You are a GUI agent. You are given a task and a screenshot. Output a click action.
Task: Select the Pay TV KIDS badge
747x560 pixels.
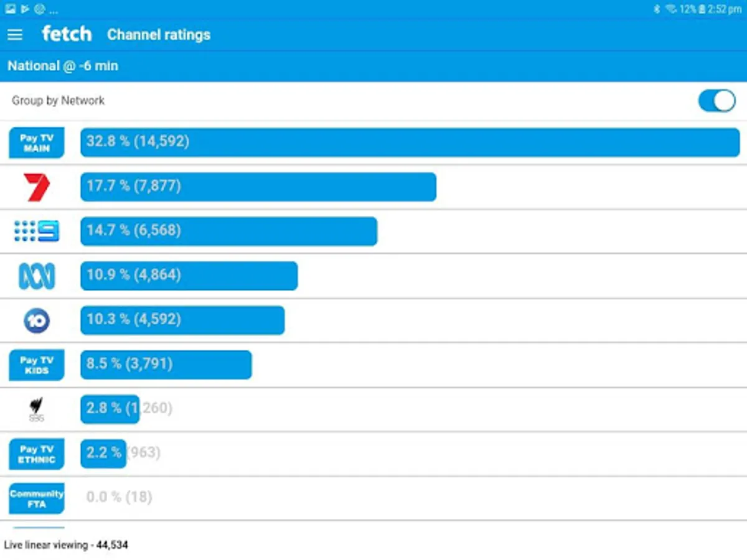click(x=37, y=365)
